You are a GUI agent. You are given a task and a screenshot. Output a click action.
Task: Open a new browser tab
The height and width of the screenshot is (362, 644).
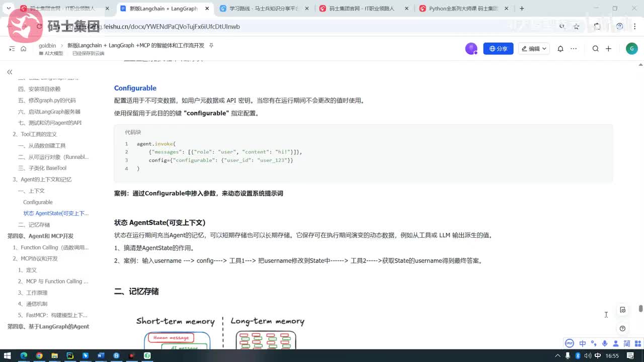click(x=522, y=9)
